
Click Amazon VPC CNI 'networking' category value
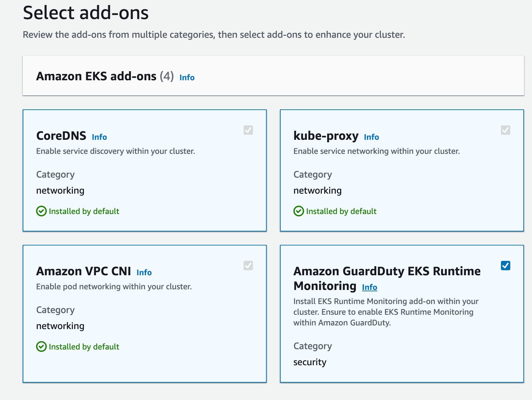60,326
